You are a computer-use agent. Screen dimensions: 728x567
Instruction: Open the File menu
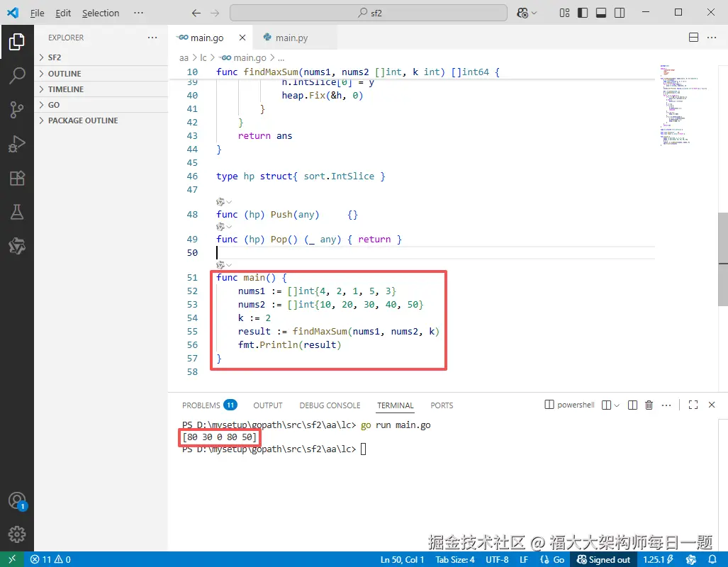tap(37, 13)
